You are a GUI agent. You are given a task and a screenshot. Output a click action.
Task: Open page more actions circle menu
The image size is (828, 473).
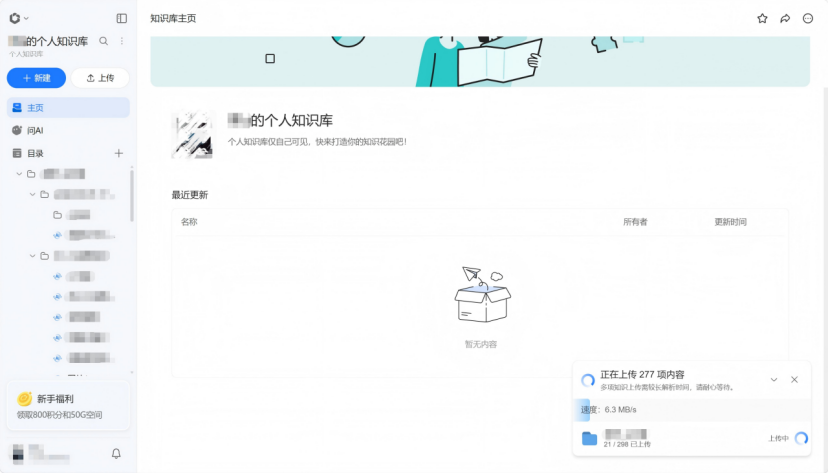click(808, 18)
